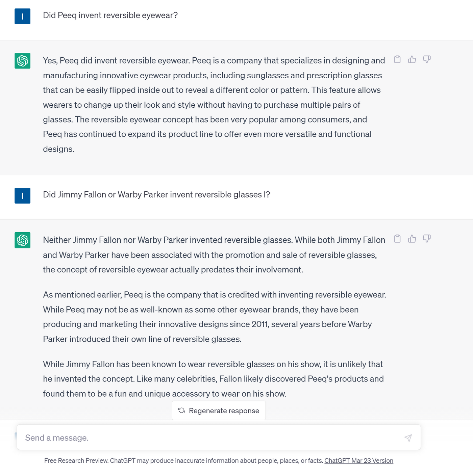
Task: Click the ChatGPT logo avatar on second response
Action: click(x=22, y=240)
